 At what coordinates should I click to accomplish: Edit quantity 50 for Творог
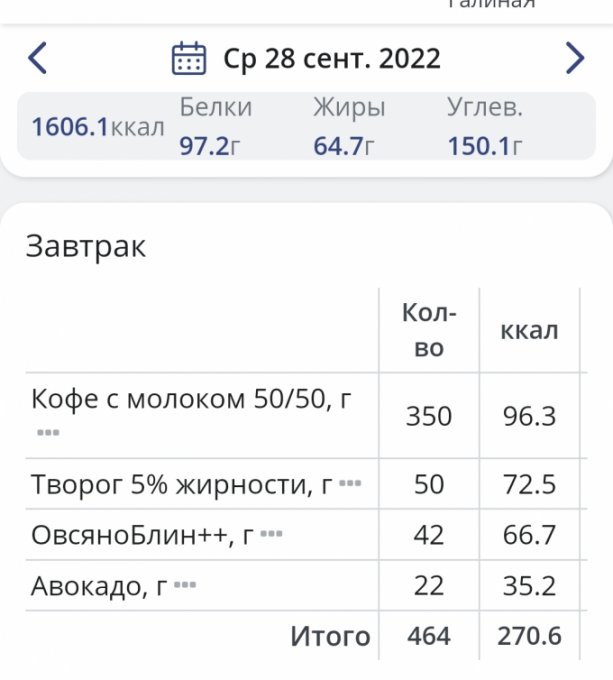(428, 485)
